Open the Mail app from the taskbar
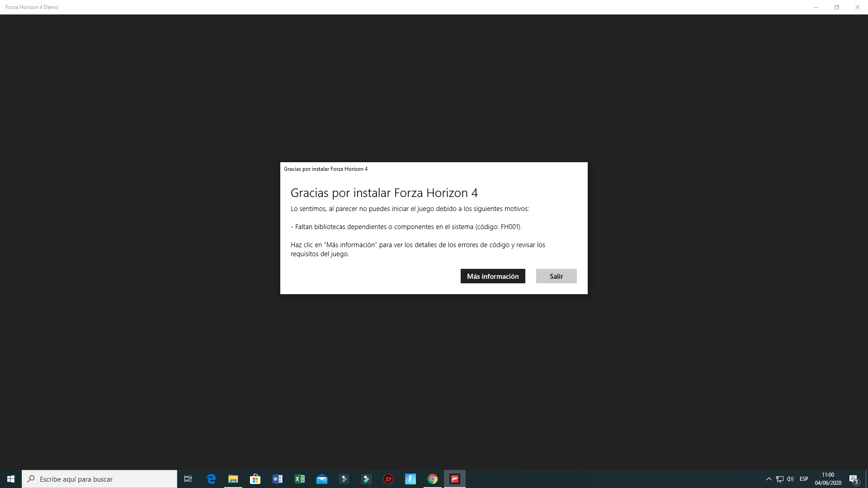The height and width of the screenshot is (488, 868). [322, 479]
